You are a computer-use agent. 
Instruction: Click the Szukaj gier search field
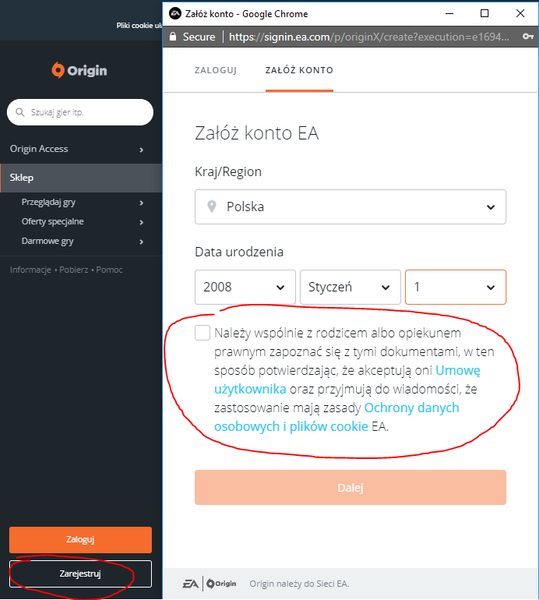click(80, 112)
